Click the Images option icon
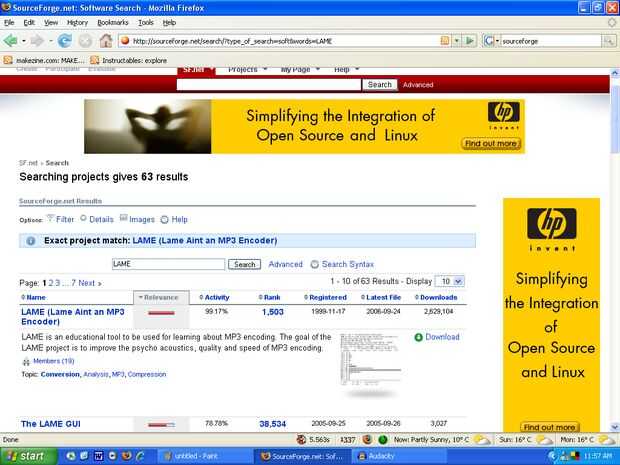The height and width of the screenshot is (465, 620). (x=124, y=218)
